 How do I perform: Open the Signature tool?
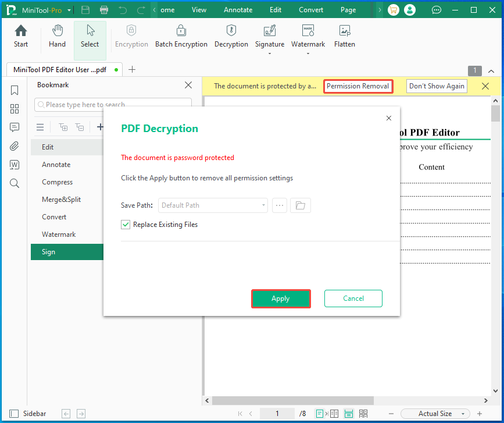(270, 36)
